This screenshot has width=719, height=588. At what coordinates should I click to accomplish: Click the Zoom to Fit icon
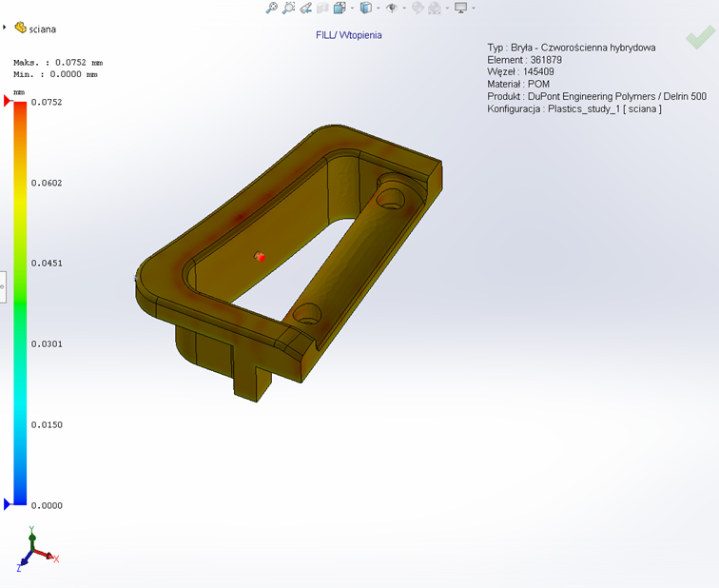[272, 8]
